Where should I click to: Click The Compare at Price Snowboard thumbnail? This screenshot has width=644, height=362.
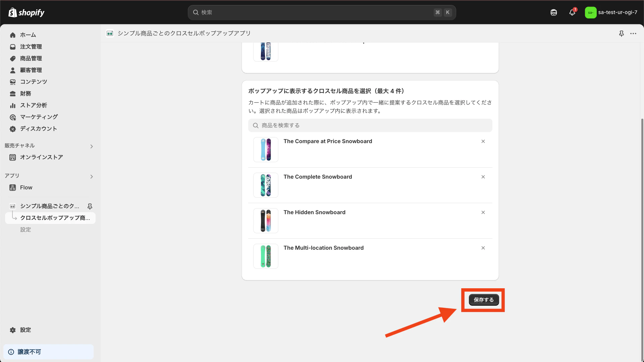[x=266, y=149]
